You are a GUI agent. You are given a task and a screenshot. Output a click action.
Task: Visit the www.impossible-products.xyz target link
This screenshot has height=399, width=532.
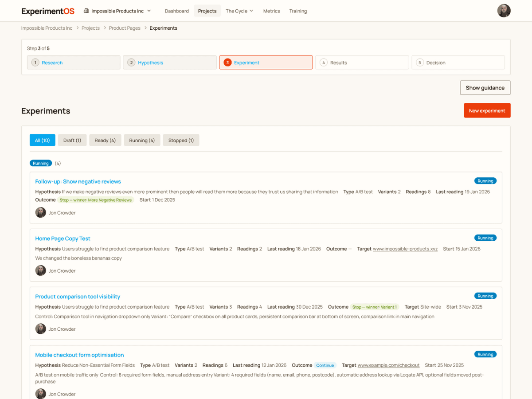pyautogui.click(x=405, y=249)
